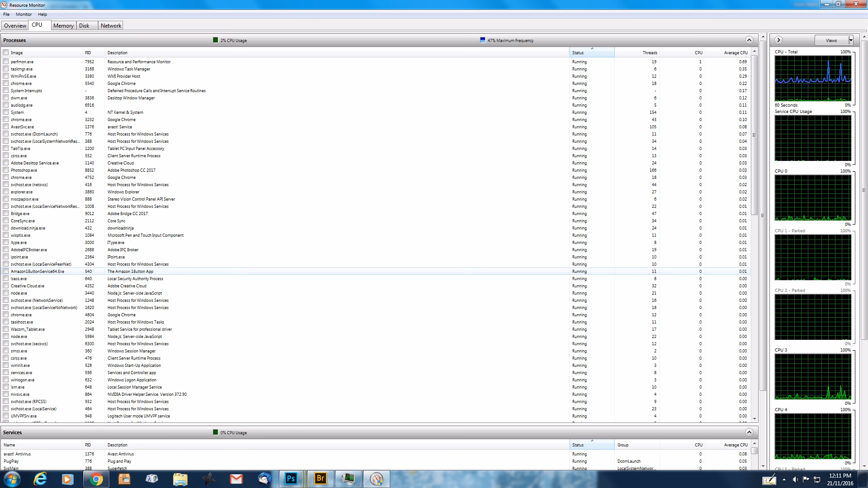Open the taskbar clock and date
Screen dimensions: 868x488
click(840, 479)
